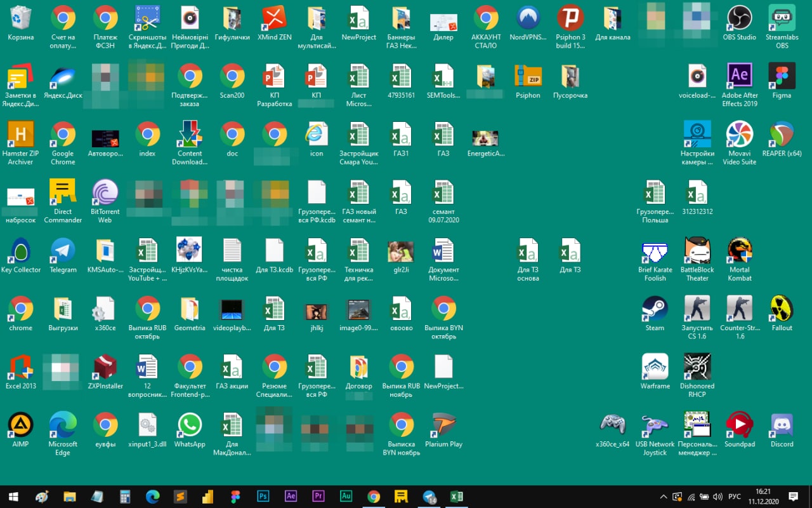Open the Windows Start menu
Image resolution: width=812 pixels, height=508 pixels.
click(x=13, y=497)
